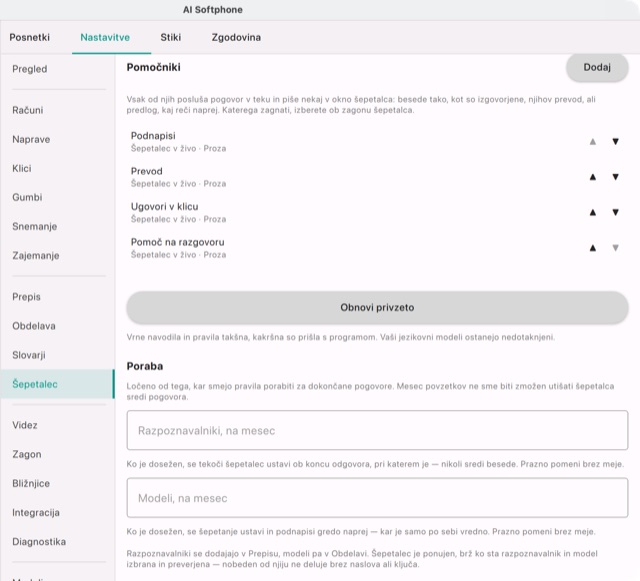Image resolution: width=640 pixels, height=581 pixels.
Task: Click the Obnovi privzeto button
Action: tap(377, 307)
